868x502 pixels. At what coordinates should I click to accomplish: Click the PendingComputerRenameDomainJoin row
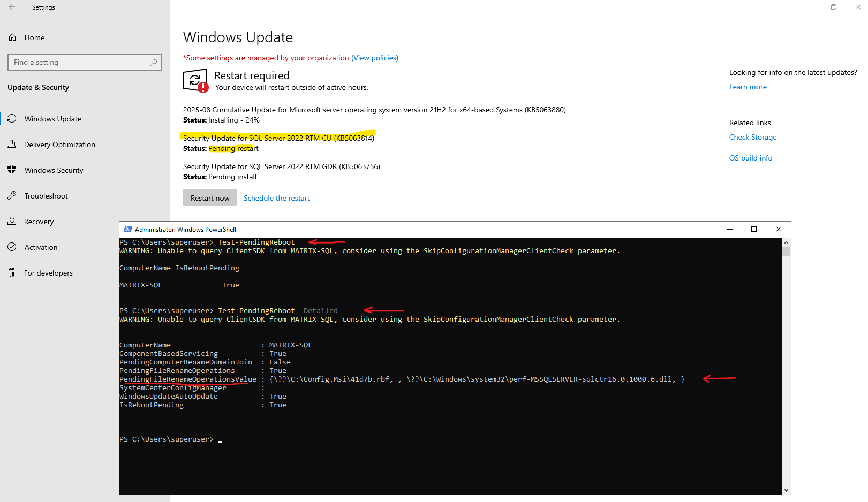point(205,362)
